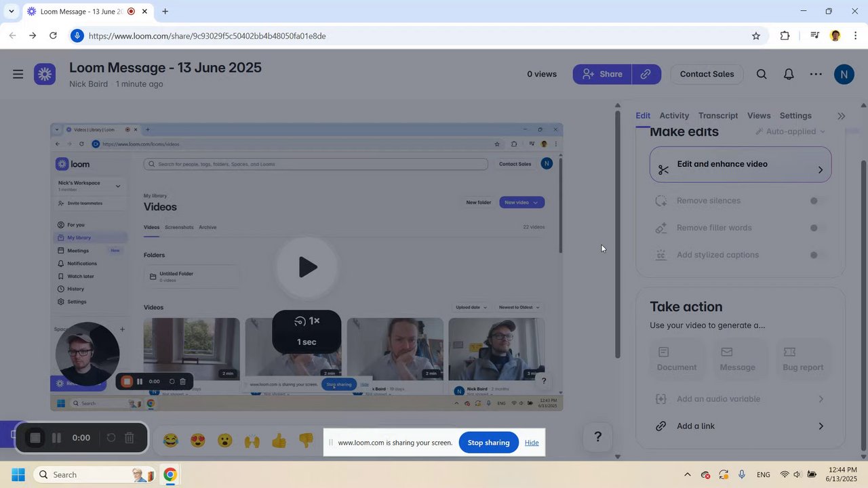Click Contact Sales button

coord(707,74)
